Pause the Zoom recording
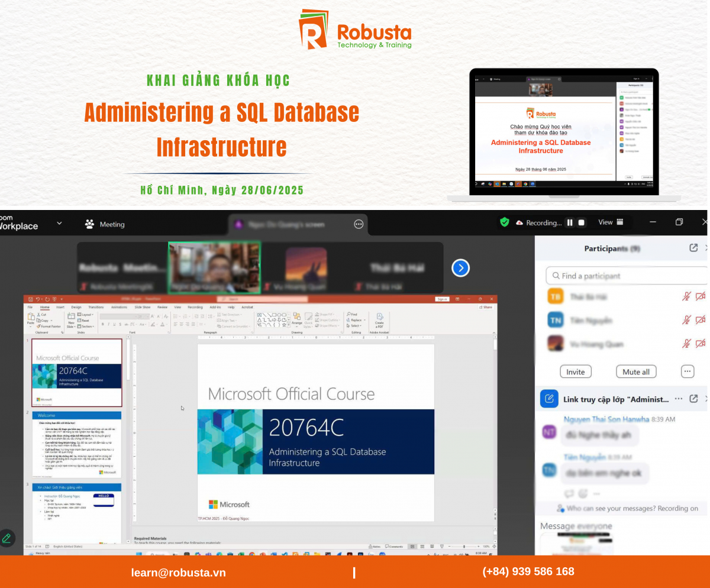710x588 pixels. 570,222
